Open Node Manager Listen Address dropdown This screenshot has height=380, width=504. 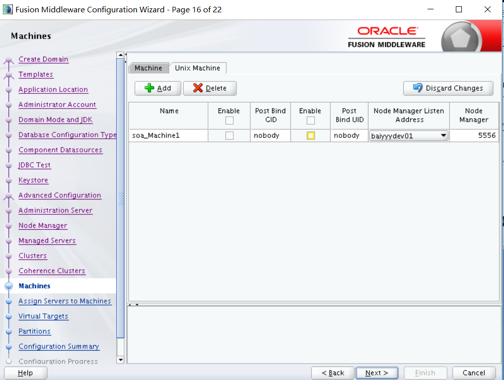tap(443, 136)
